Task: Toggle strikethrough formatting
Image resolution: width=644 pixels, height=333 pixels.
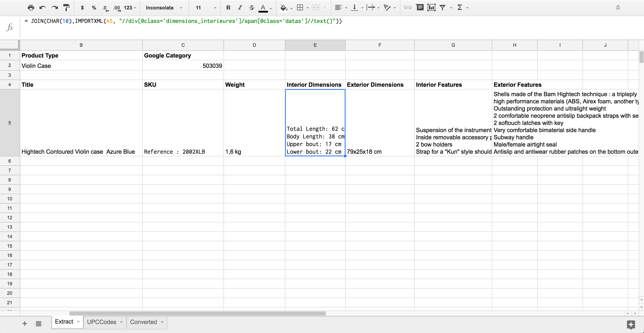Action: [x=252, y=8]
